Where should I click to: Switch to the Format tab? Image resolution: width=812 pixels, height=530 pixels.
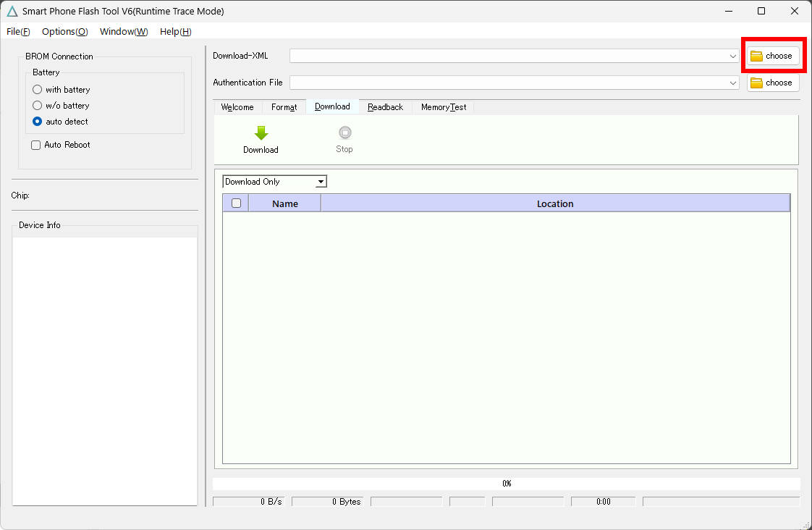[284, 107]
